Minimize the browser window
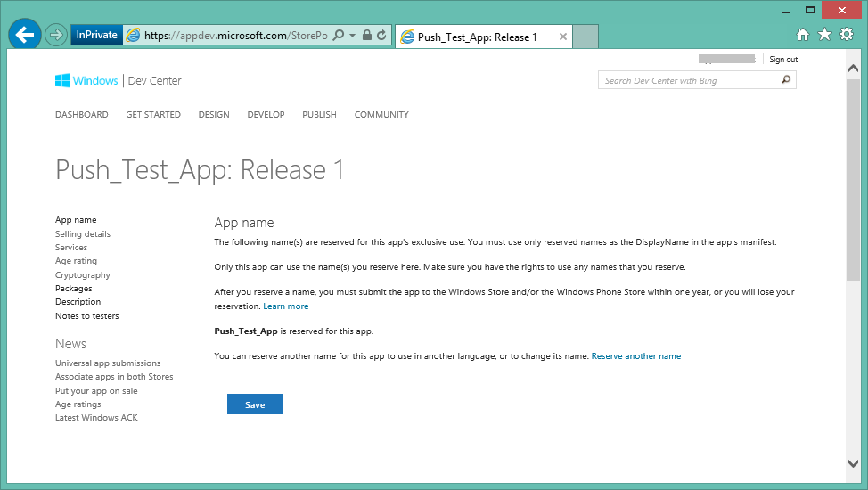 point(785,11)
